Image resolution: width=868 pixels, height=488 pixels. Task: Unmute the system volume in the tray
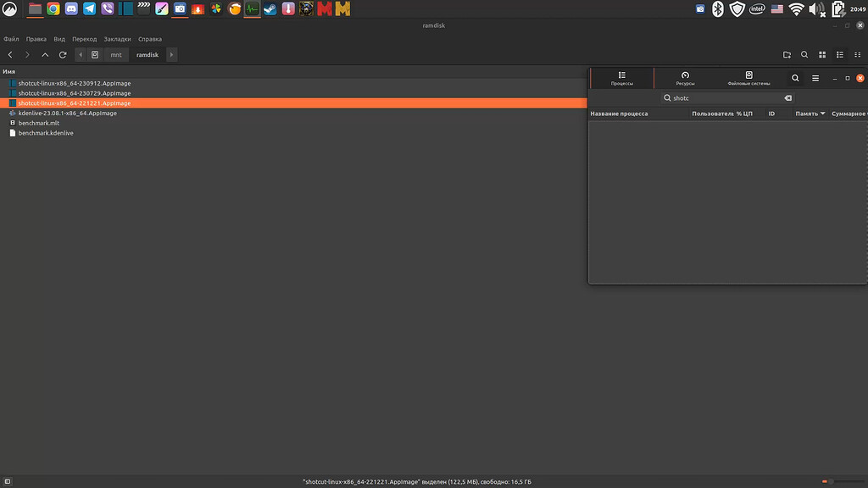[x=815, y=8]
